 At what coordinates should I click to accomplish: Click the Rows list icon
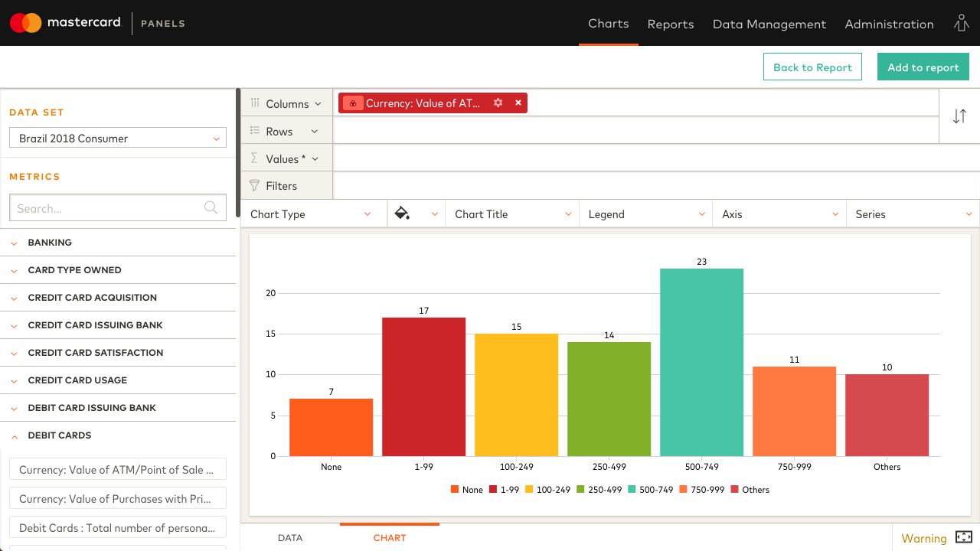(x=253, y=130)
